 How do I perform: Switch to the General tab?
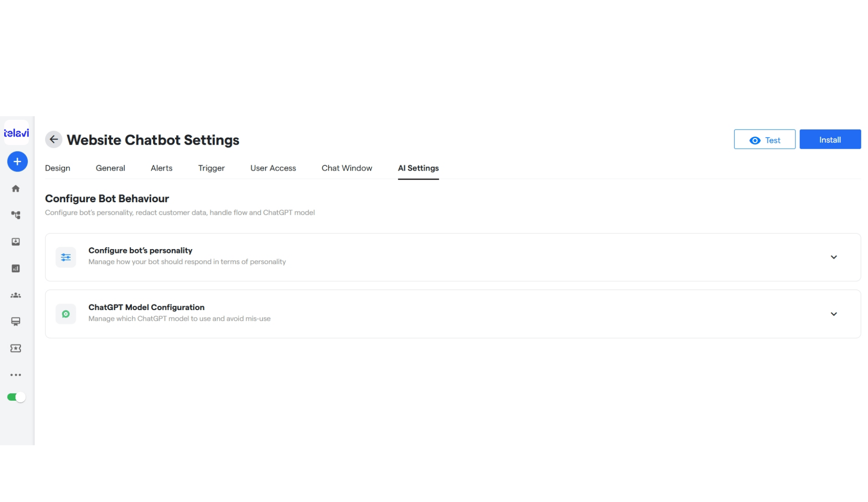110,168
